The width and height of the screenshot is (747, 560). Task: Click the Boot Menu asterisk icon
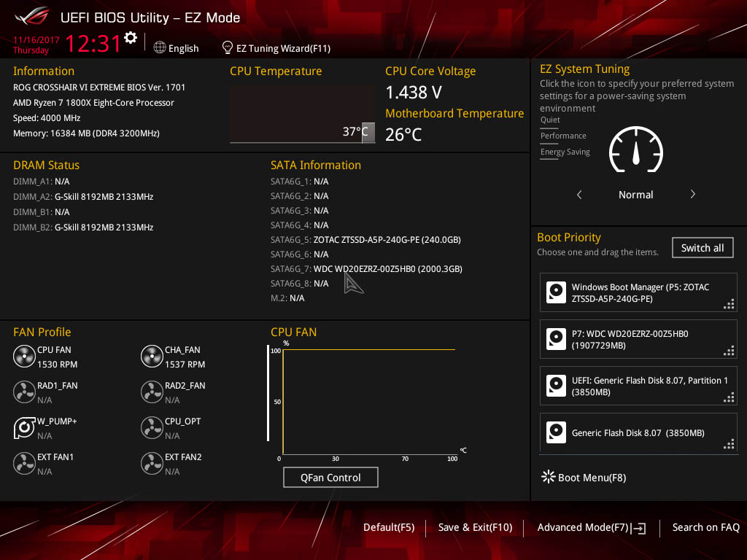(549, 477)
